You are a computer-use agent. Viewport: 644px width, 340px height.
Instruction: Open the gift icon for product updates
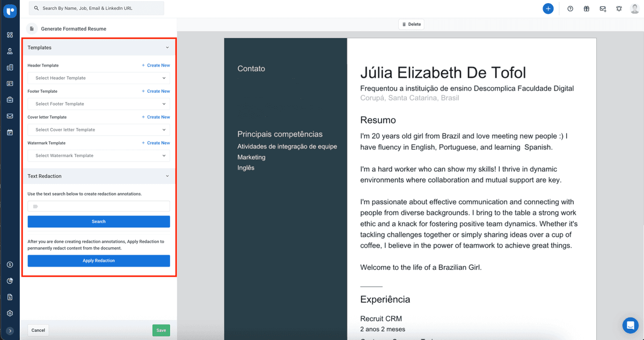point(586,8)
